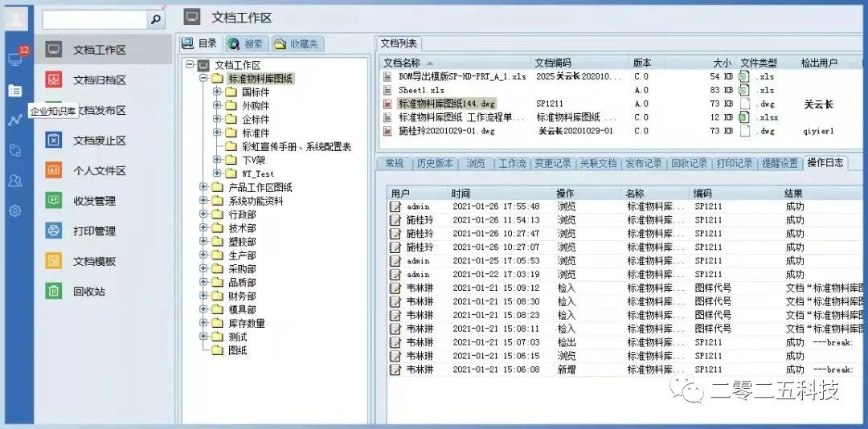Viewport: 868px width, 429px height.
Task: Click the 彩虹宣传手册 folder icon
Action: (231, 147)
